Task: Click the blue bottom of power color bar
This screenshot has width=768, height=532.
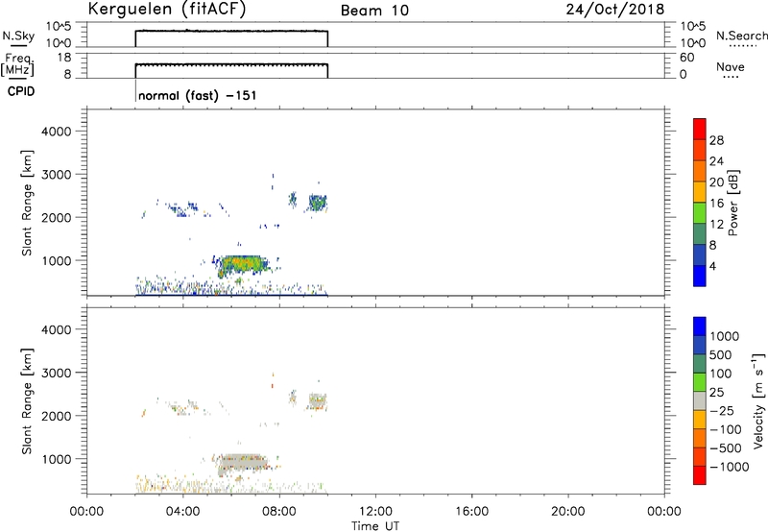Action: (x=700, y=276)
